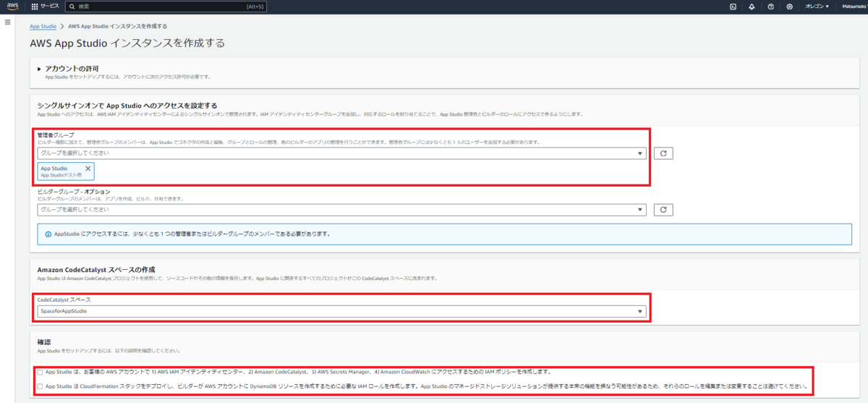Image resolution: width=868 pixels, height=403 pixels.
Task: Click the App Studio breadcrumb link
Action: (43, 26)
